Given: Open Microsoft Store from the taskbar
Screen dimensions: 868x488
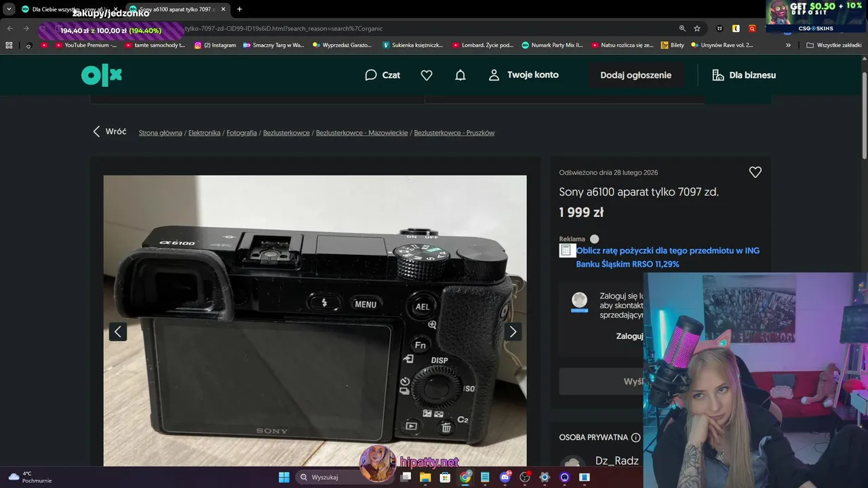Looking at the screenshot, I should [445, 477].
